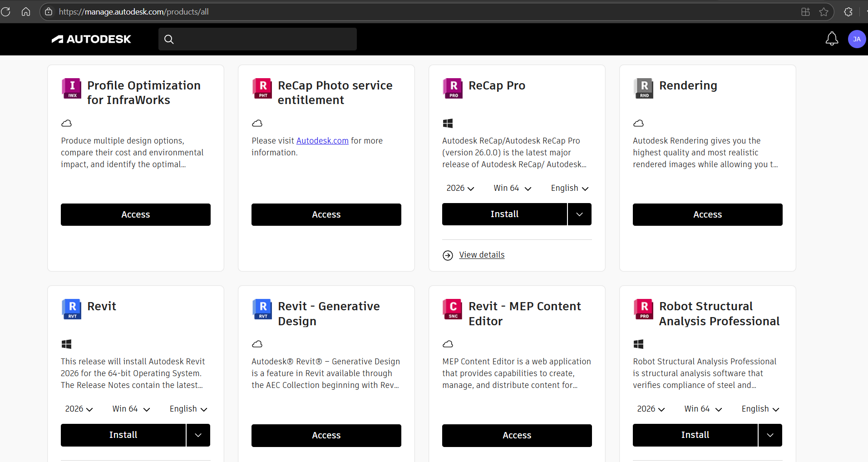Click cloud icon on Profile Optimization card
The width and height of the screenshot is (868, 462).
point(66,123)
